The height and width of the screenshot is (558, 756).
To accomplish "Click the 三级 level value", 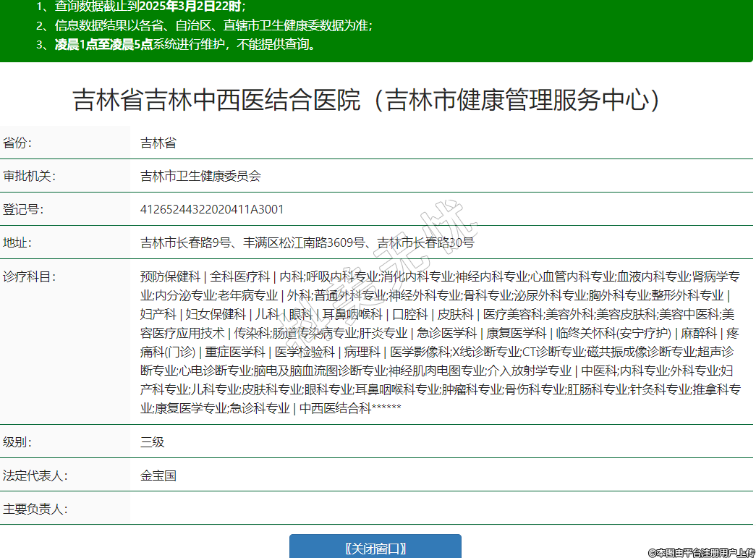I will pos(153,441).
